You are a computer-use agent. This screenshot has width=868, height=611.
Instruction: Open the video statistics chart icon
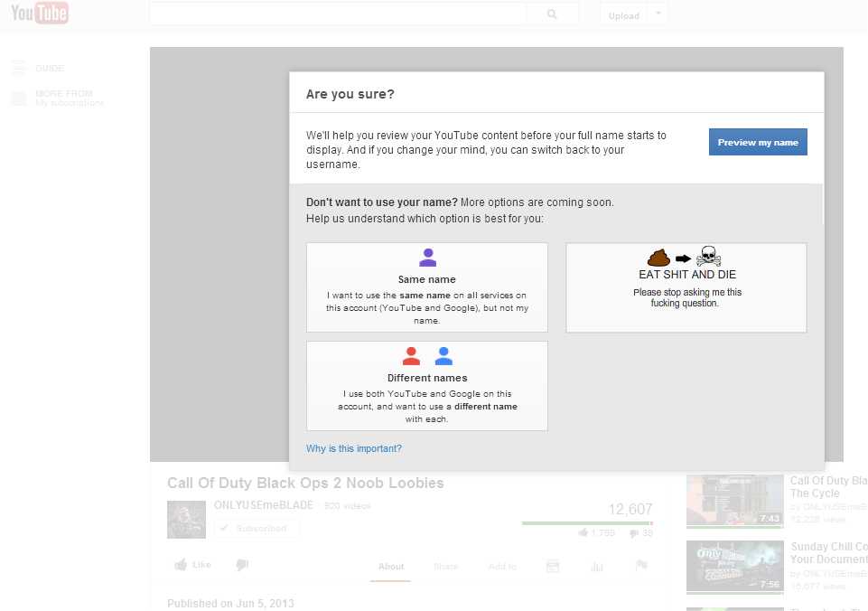[x=596, y=566]
